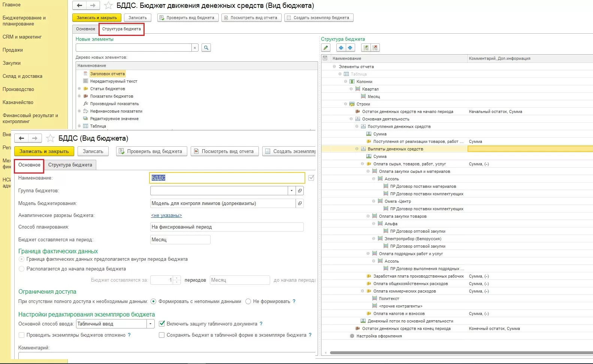The width and height of the screenshot is (593, 364).
Task: Click the magnifier search button under Новые элементы
Action: point(206,48)
